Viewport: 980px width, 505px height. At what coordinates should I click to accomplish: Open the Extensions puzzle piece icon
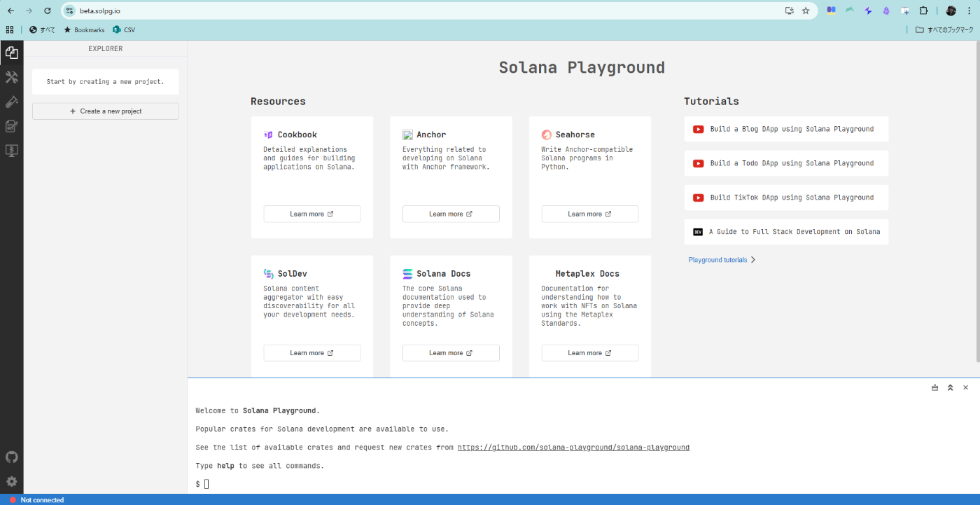pos(923,11)
